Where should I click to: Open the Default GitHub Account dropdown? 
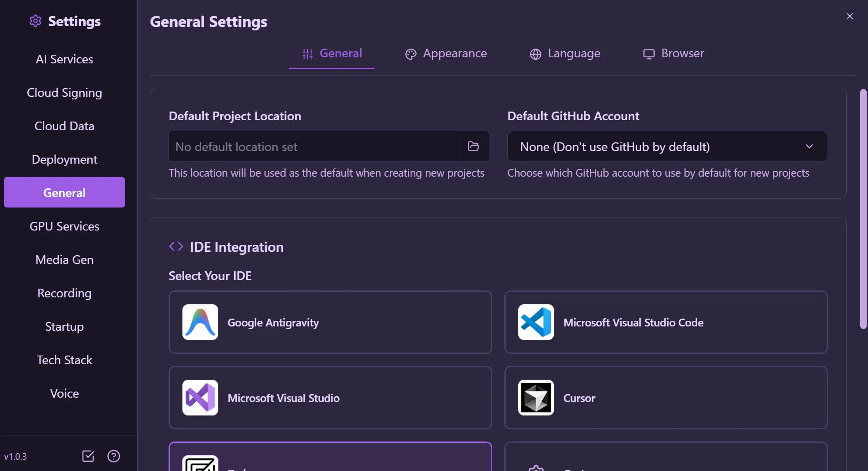click(x=667, y=146)
